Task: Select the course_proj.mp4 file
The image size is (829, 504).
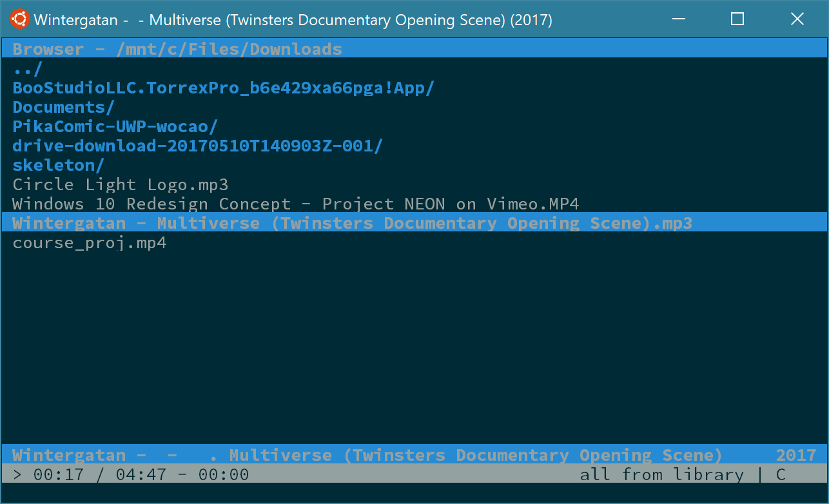Action: click(x=89, y=243)
